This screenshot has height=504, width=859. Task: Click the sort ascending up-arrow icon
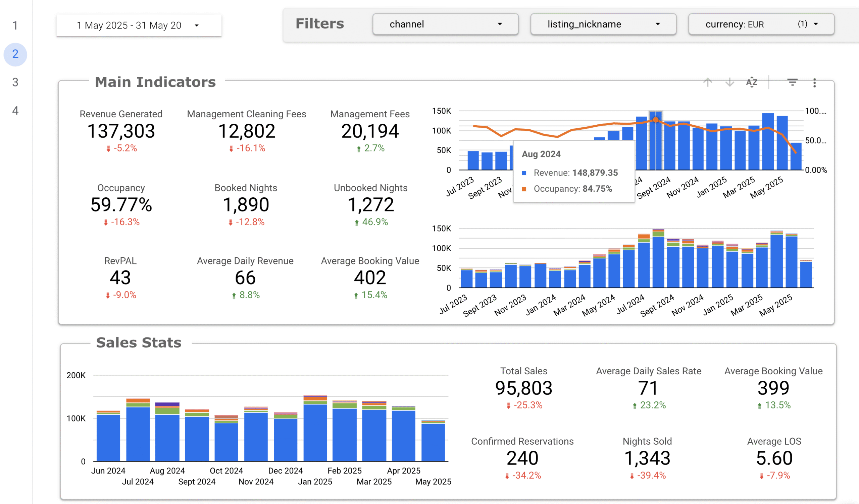coord(708,82)
